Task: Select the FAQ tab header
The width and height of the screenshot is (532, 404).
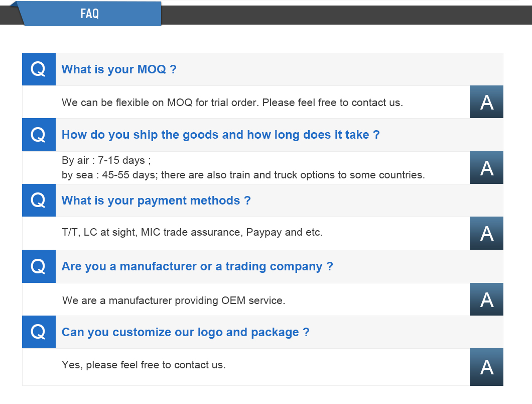Action: pyautogui.click(x=89, y=14)
